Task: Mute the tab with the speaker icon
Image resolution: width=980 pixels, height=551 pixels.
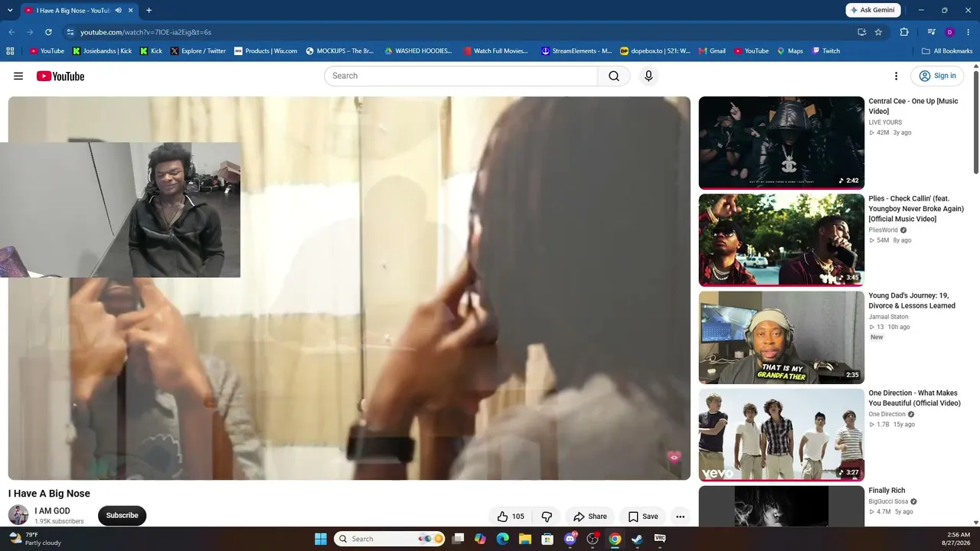Action: [118, 10]
